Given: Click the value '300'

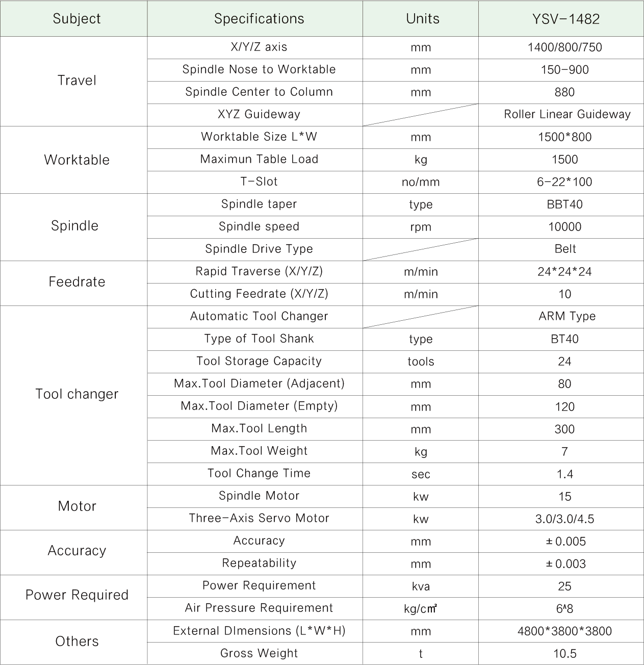Looking at the screenshot, I should pyautogui.click(x=564, y=429).
